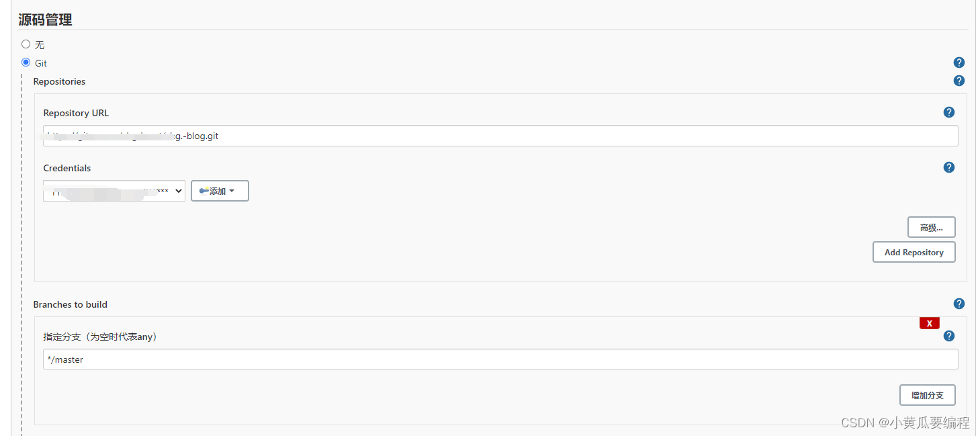Show help for branch specifier field
The height and width of the screenshot is (436, 980).
[948, 336]
